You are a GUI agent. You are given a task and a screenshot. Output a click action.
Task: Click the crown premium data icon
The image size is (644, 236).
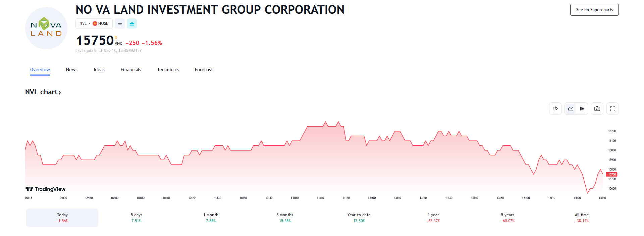click(x=132, y=23)
